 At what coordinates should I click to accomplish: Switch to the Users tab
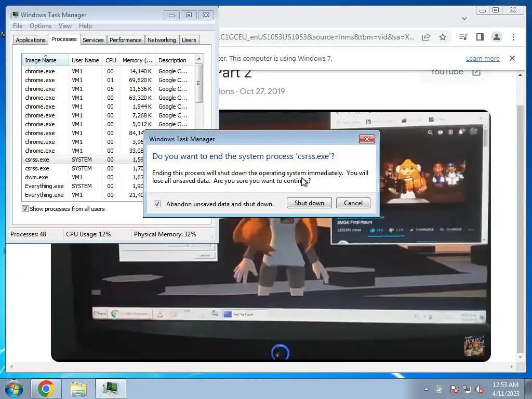click(x=189, y=40)
